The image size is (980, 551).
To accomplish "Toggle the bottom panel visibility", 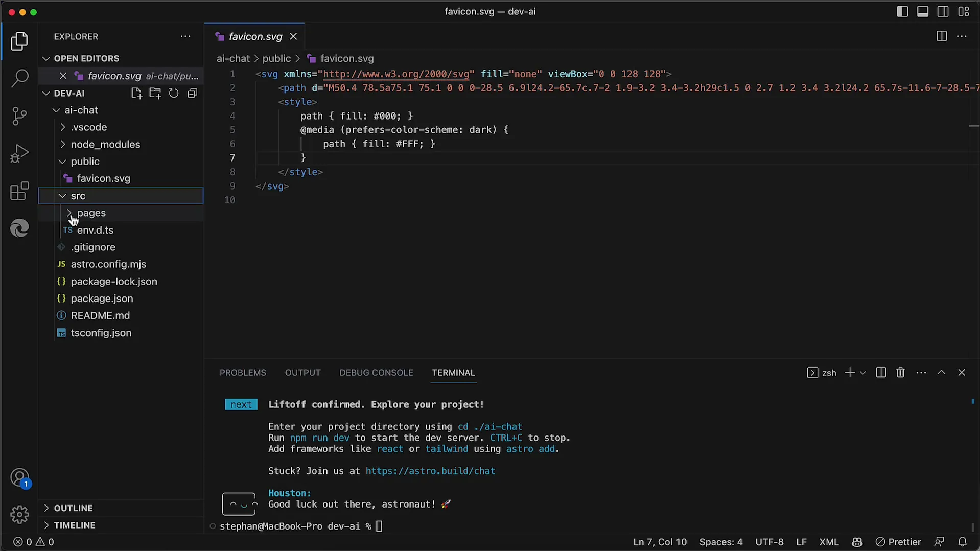I will (x=923, y=11).
